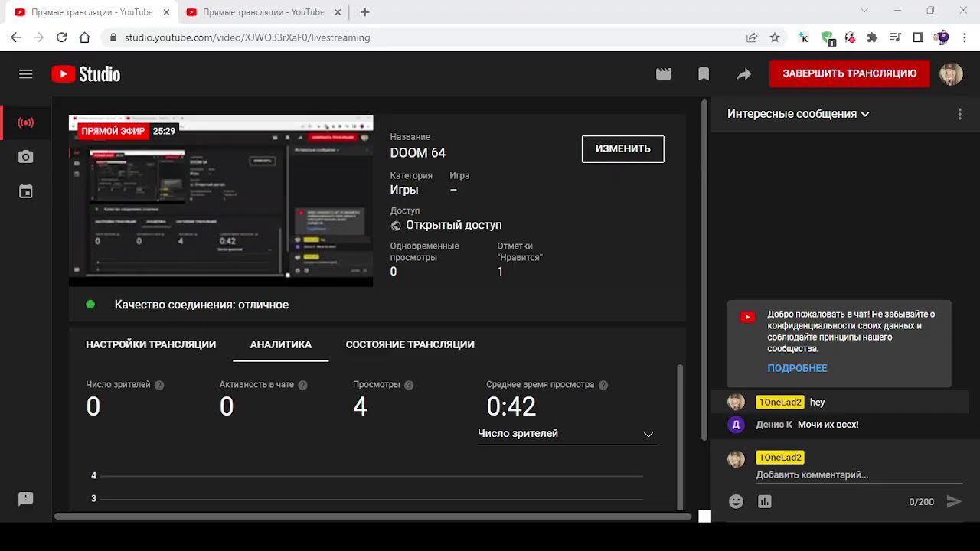Click the 25:29 stream timer
This screenshot has height=551, width=980.
pyautogui.click(x=164, y=131)
